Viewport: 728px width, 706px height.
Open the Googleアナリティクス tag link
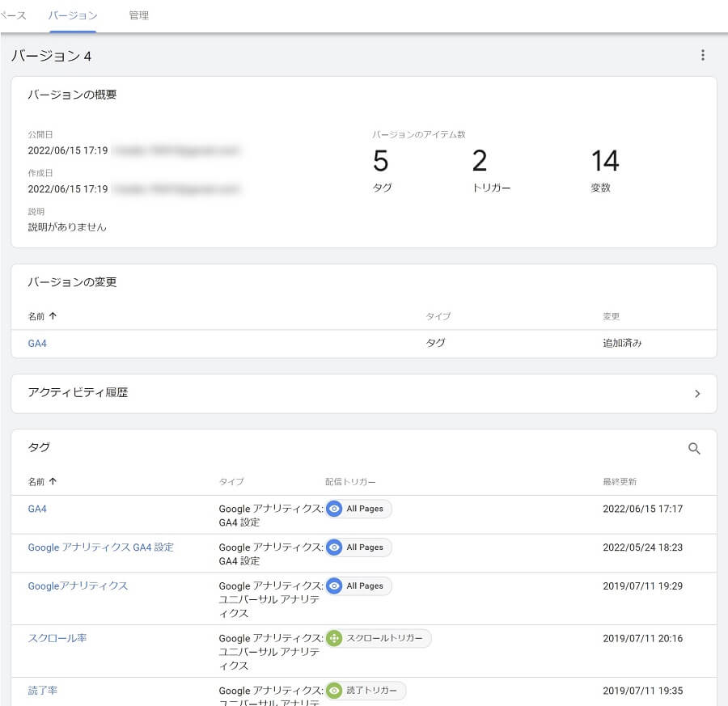coord(78,586)
